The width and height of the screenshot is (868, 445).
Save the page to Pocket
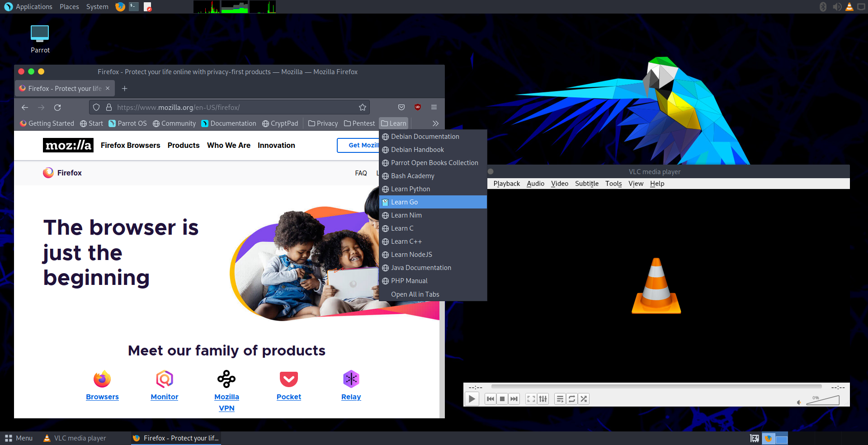tap(401, 107)
